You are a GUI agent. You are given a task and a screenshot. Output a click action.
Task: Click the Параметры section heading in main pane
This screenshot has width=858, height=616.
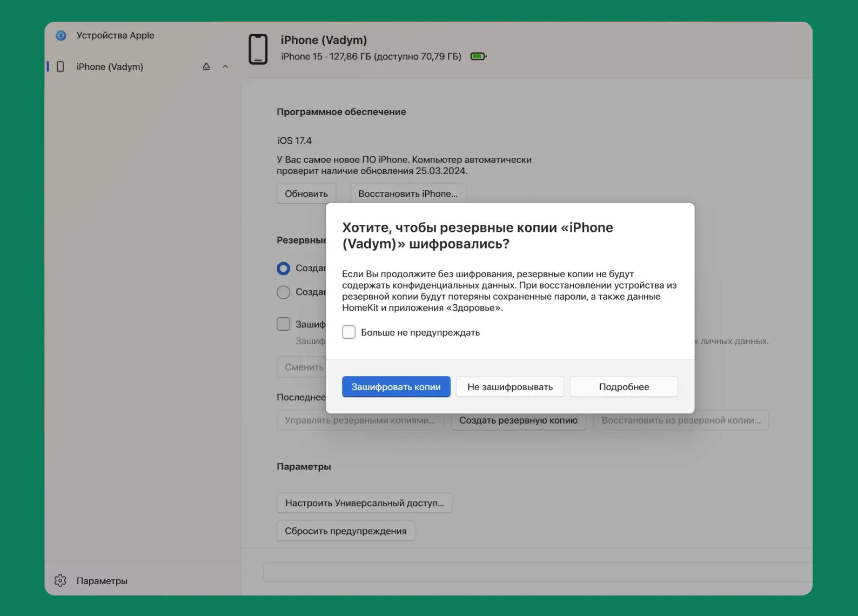pos(304,466)
